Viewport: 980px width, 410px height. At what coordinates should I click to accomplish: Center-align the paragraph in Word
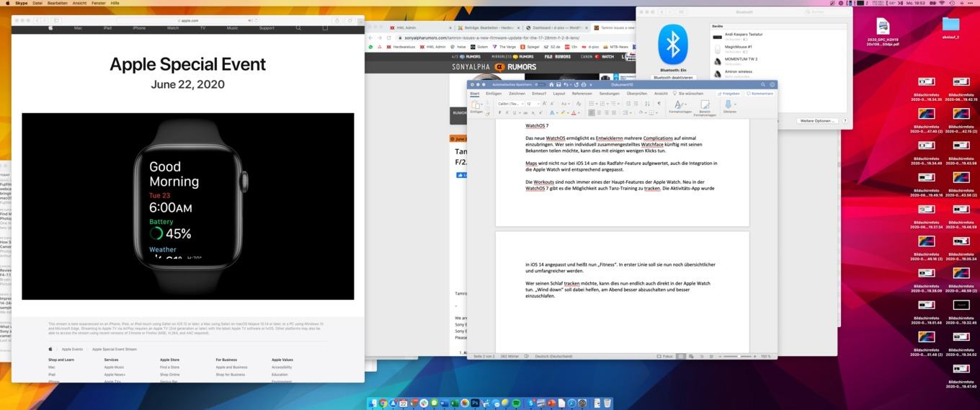click(x=599, y=112)
